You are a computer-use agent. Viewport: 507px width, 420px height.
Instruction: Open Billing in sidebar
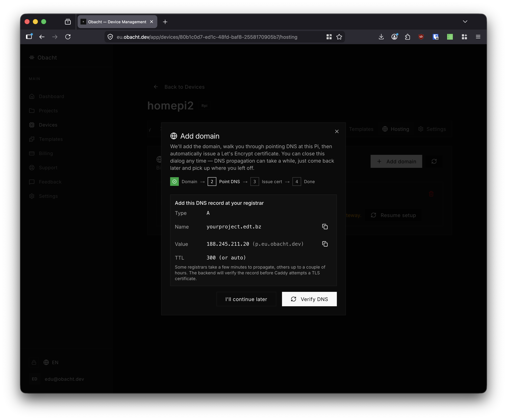[41, 153]
